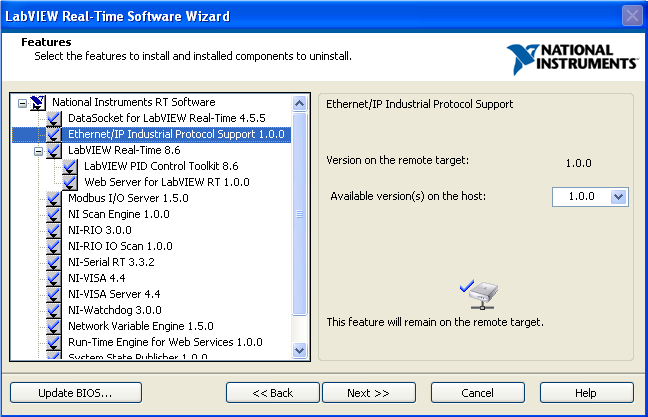648x417 pixels.
Task: Select Modbus I/O Server 1.5.0
Action: point(128,198)
